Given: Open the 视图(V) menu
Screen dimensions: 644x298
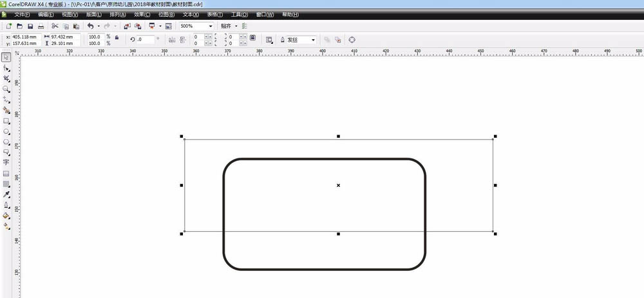Looking at the screenshot, I should pyautogui.click(x=70, y=14).
